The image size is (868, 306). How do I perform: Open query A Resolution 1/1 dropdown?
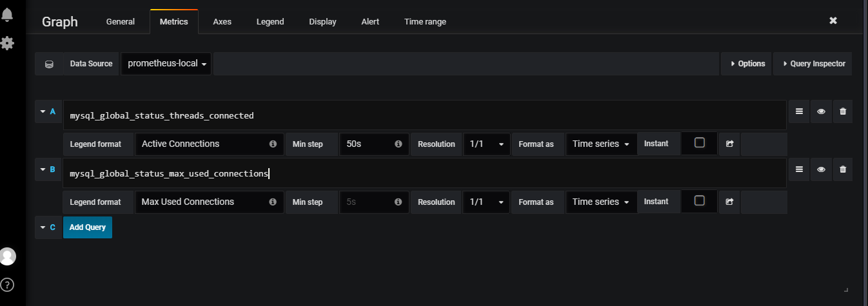[486, 144]
